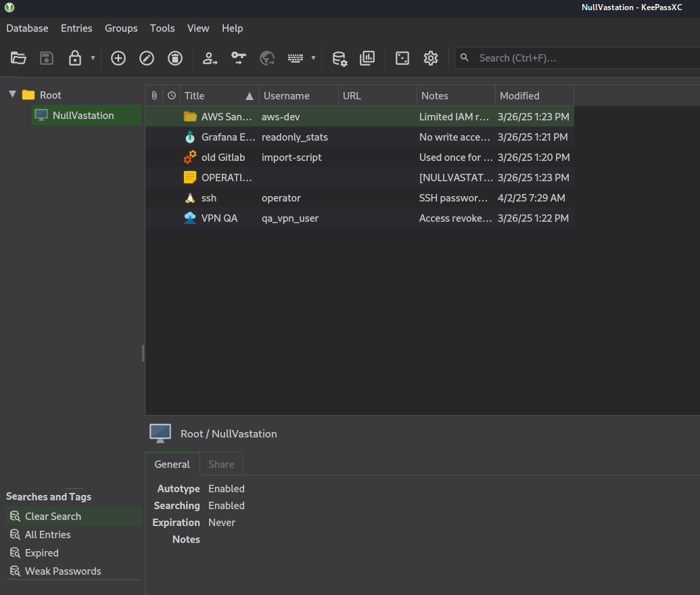Image resolution: width=700 pixels, height=595 pixels.
Task: Select the Grafana entry icon
Action: click(x=190, y=137)
